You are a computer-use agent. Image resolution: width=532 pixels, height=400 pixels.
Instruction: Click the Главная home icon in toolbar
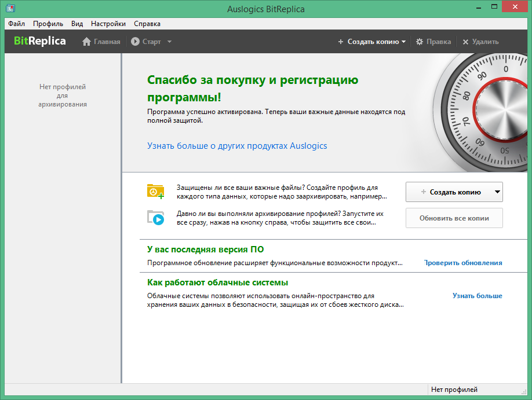[x=86, y=42]
